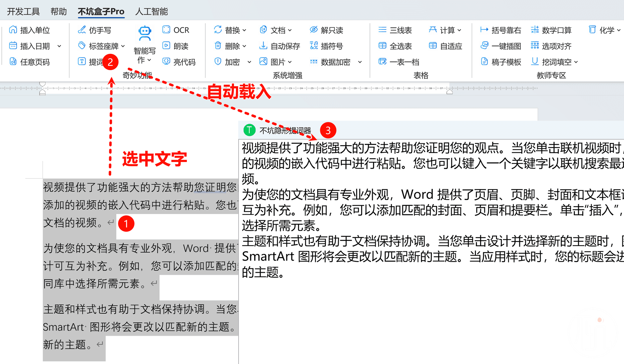Open the 挖词填空 tool

tap(551, 62)
